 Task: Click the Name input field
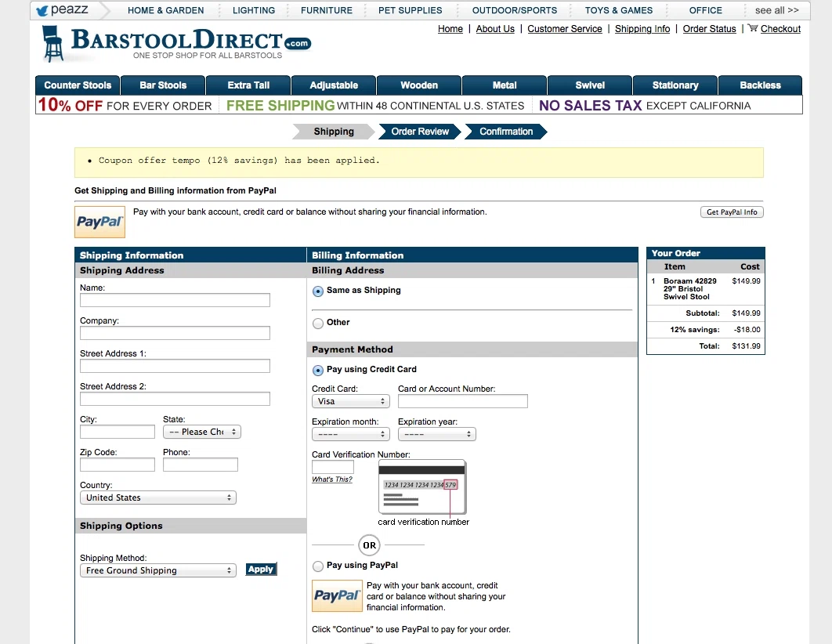pos(175,300)
